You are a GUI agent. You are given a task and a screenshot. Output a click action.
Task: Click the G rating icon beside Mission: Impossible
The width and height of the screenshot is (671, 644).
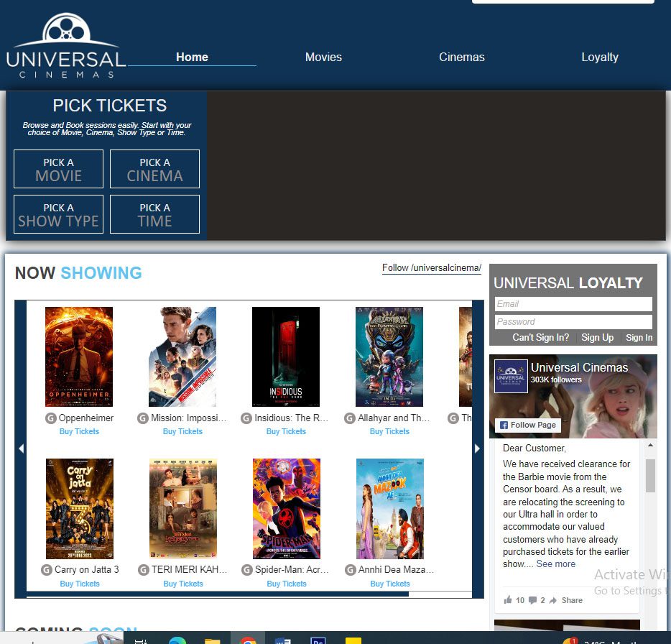(x=143, y=418)
